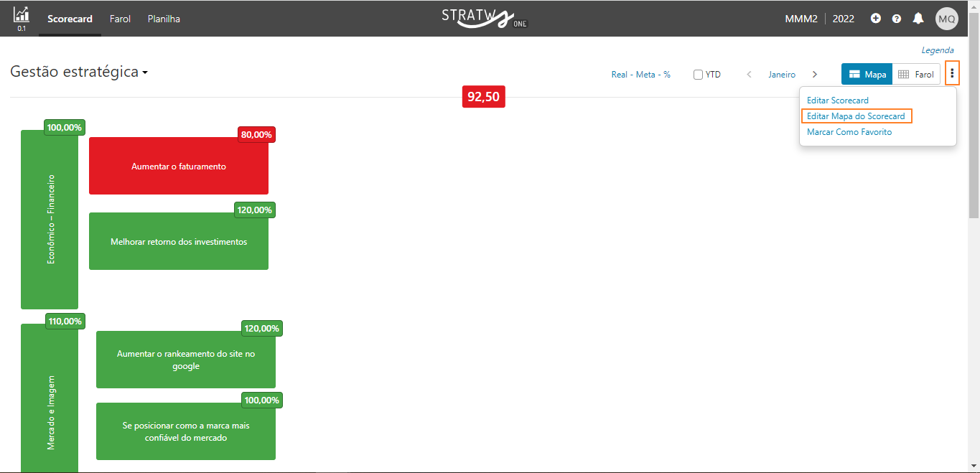Viewport: 980px width, 473px height.
Task: Open the plus add icon in header
Action: (x=875, y=19)
